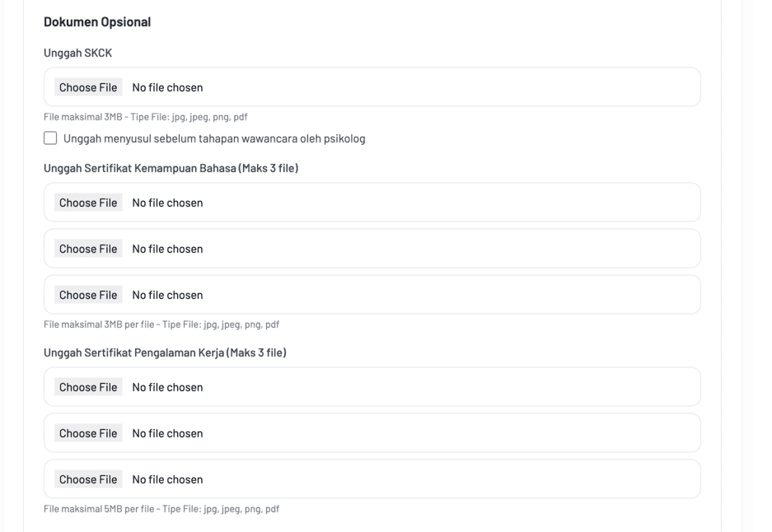Click 'No file chosen' in first Pengalaman Kerja field
The height and width of the screenshot is (532, 772).
coord(167,387)
